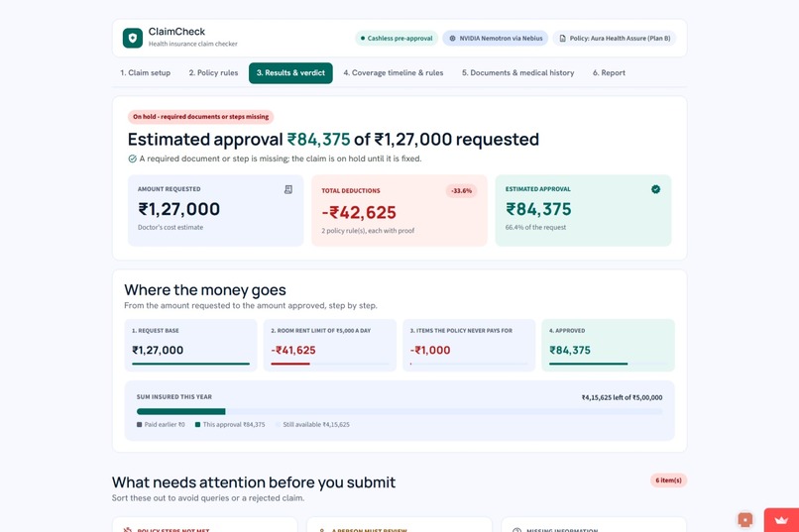Image resolution: width=799 pixels, height=532 pixels.
Task: Click the -₹42,625 total deductions value
Action: point(359,213)
